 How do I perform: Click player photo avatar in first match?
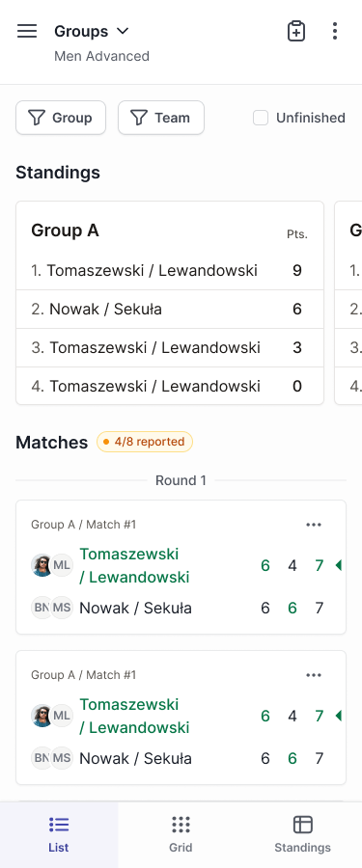tap(42, 565)
